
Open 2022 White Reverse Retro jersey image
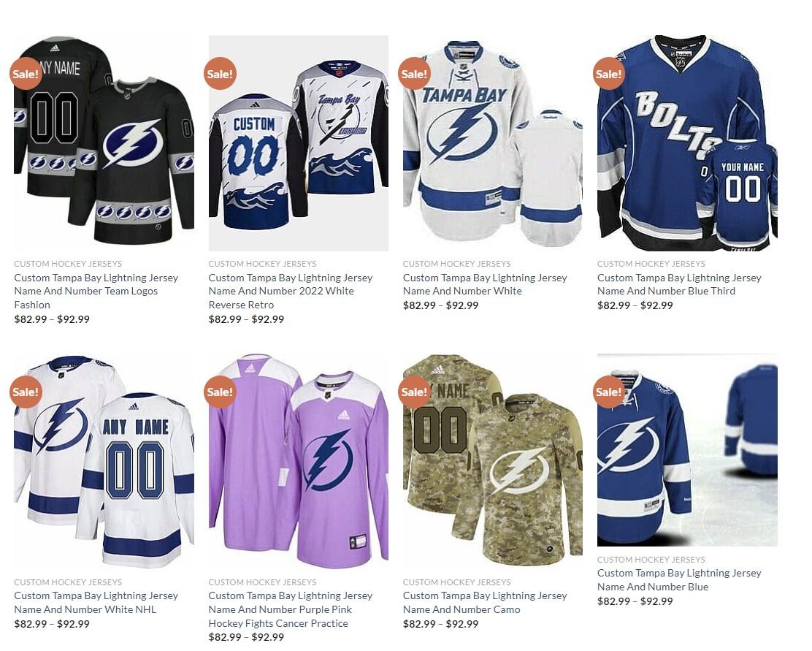pyautogui.click(x=298, y=143)
